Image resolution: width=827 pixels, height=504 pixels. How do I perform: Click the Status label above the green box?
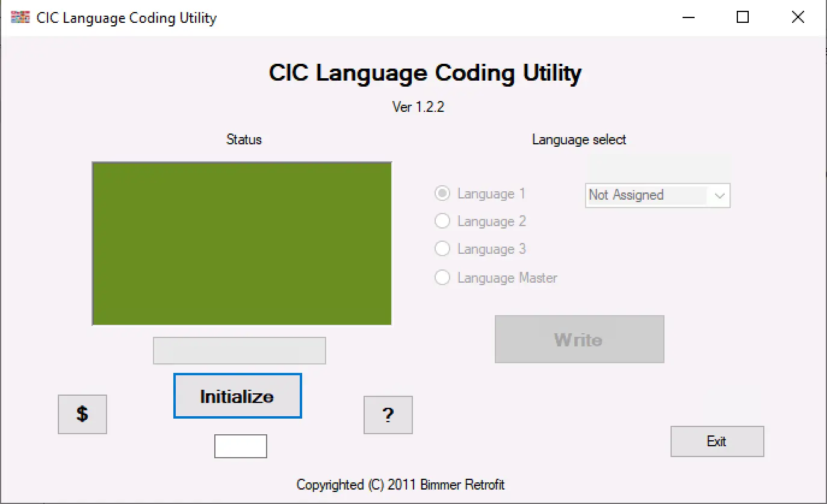click(x=244, y=140)
